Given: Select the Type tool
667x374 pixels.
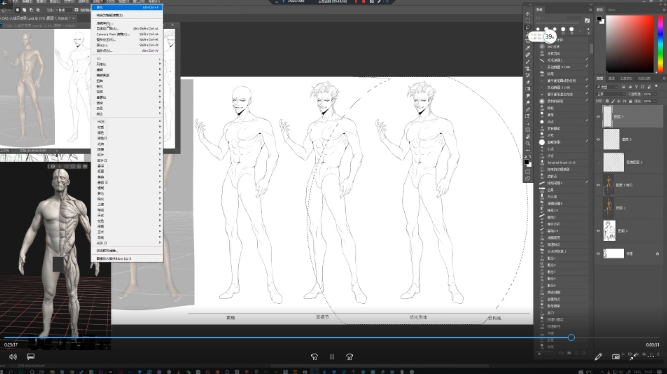Looking at the screenshot, I should (528, 116).
